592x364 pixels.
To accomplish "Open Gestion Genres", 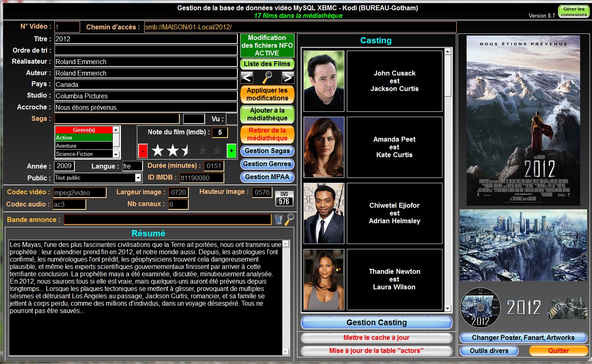I will (x=267, y=164).
